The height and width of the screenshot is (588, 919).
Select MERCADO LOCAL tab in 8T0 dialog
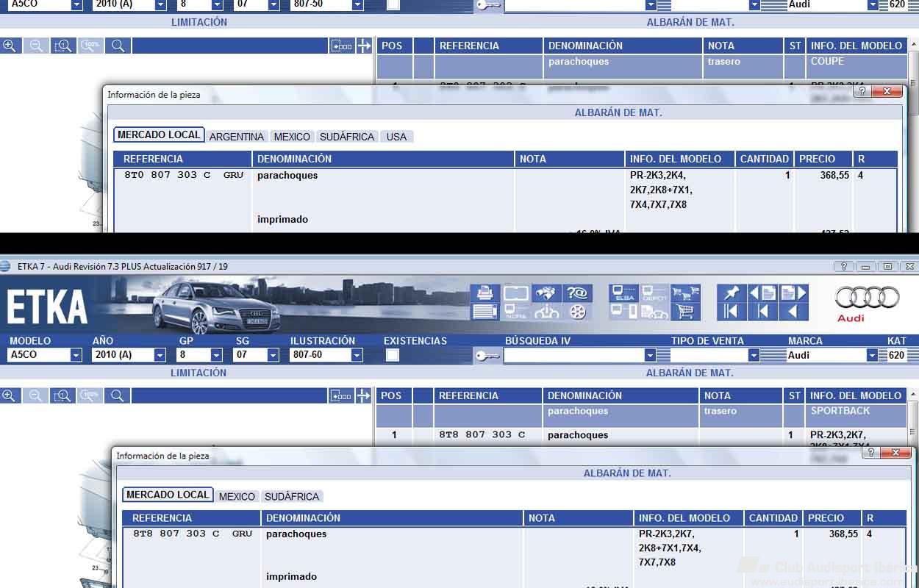click(159, 135)
